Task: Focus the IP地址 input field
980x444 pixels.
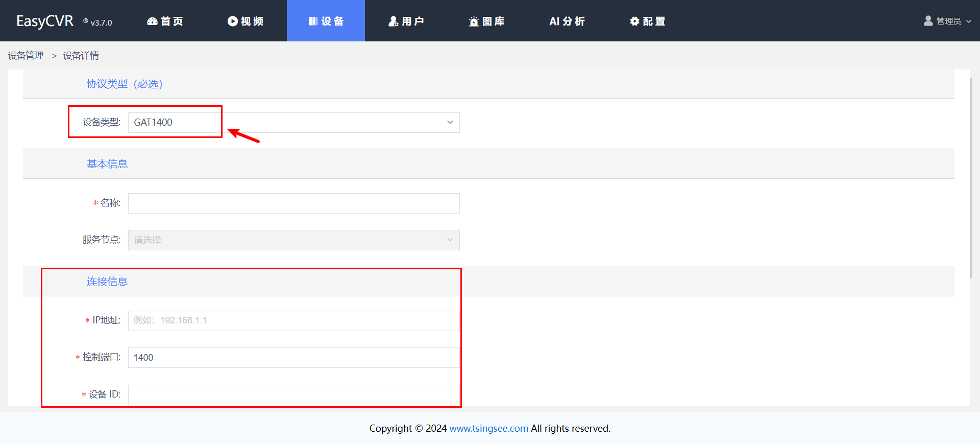Action: tap(293, 321)
